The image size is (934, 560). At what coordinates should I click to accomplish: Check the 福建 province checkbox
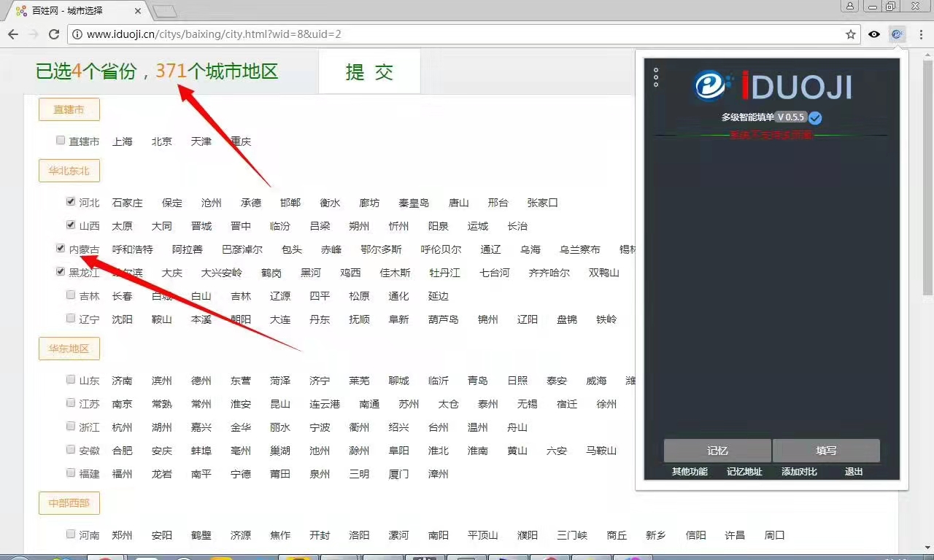pos(71,472)
